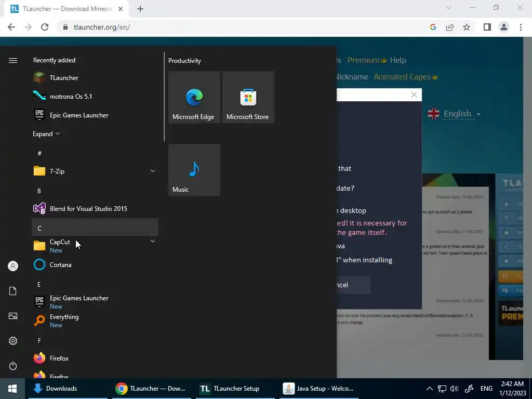Launch Everything search app
Image resolution: width=532 pixels, height=399 pixels.
coord(95,320)
